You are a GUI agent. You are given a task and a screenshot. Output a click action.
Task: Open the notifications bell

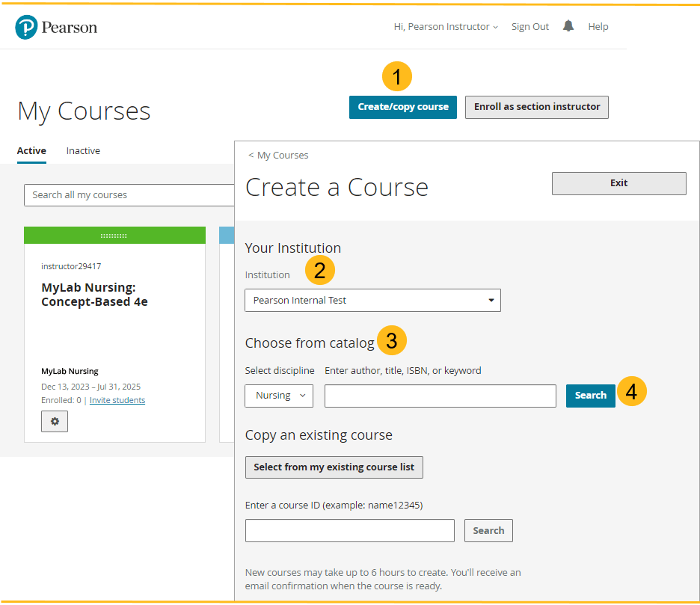(x=568, y=26)
